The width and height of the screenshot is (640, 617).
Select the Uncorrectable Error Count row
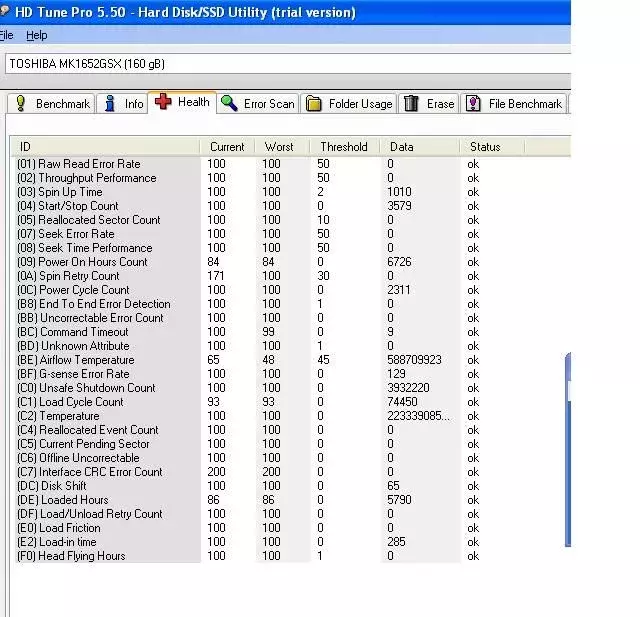(x=249, y=318)
